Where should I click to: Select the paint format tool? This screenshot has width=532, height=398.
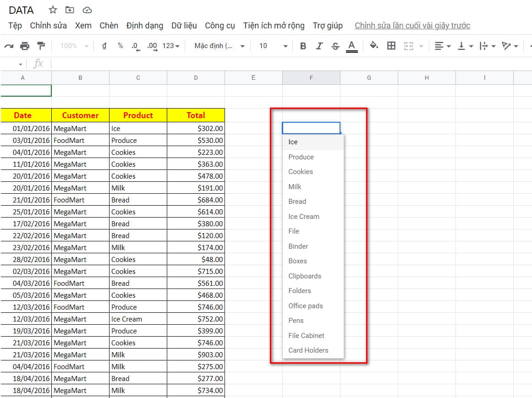tap(41, 46)
